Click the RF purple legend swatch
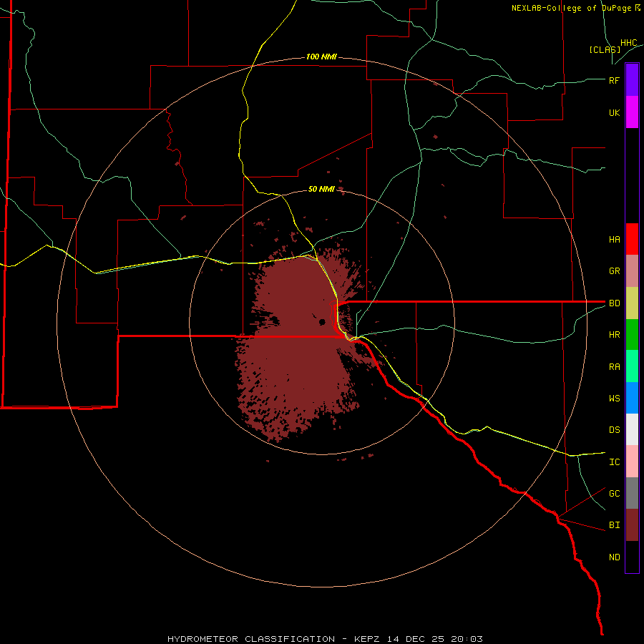Screen dimensions: 644x644 [x=632, y=80]
